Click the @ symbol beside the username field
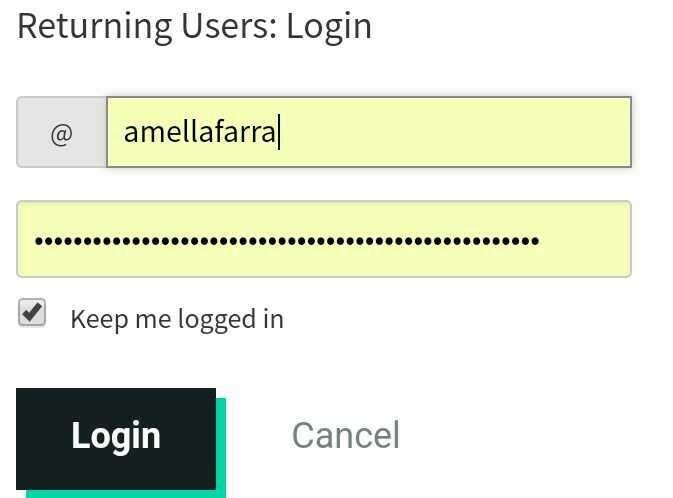The width and height of the screenshot is (673, 498). coord(61,132)
